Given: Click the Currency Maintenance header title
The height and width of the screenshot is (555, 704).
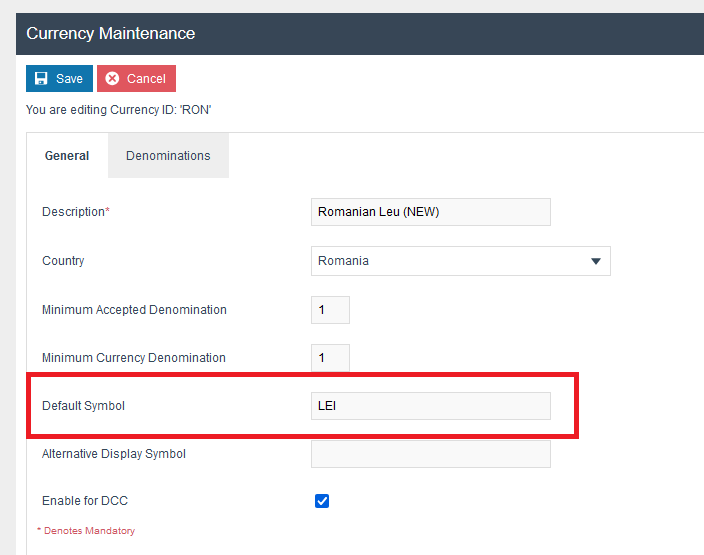Looking at the screenshot, I should tap(110, 34).
